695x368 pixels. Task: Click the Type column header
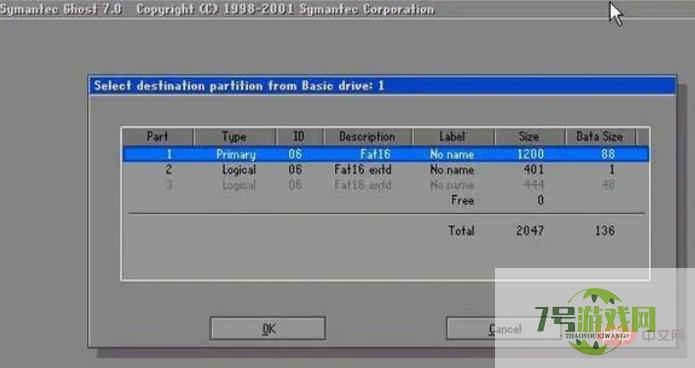pos(234,137)
